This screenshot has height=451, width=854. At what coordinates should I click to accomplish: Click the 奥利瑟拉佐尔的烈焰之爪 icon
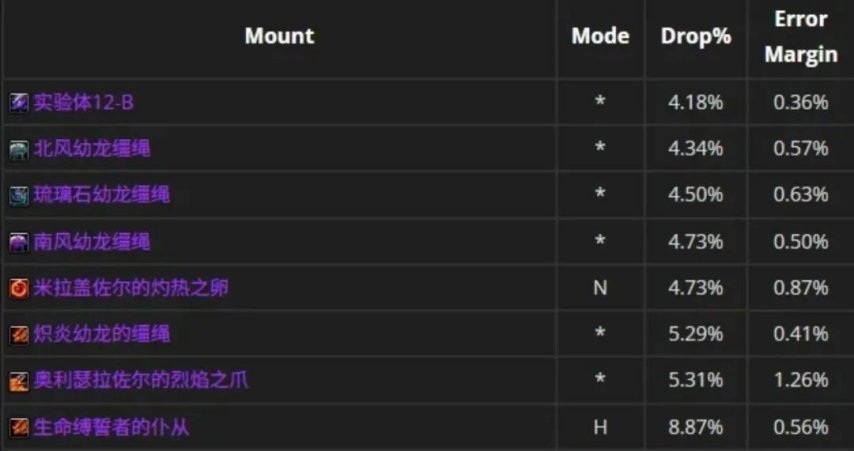pos(19,381)
